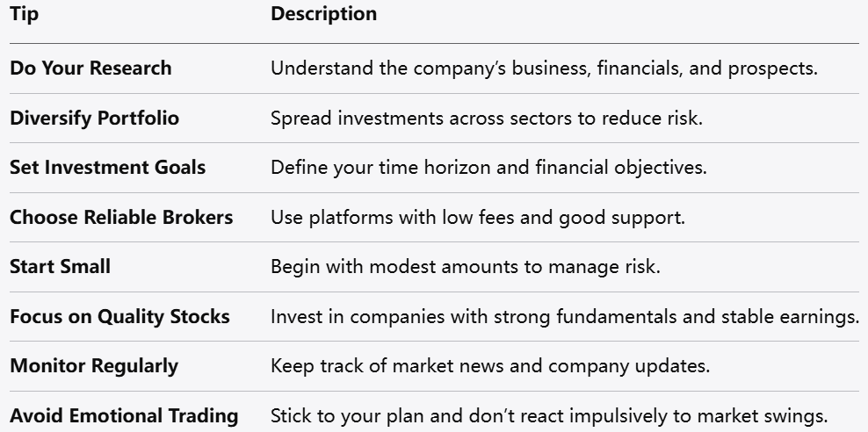
Task: Select the spread investments across sectors description
Action: (486, 118)
